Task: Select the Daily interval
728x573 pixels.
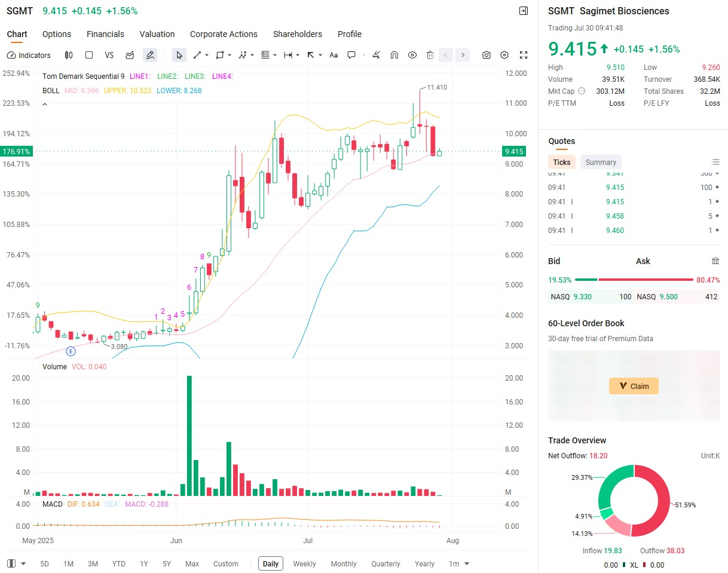Action: coord(271,563)
